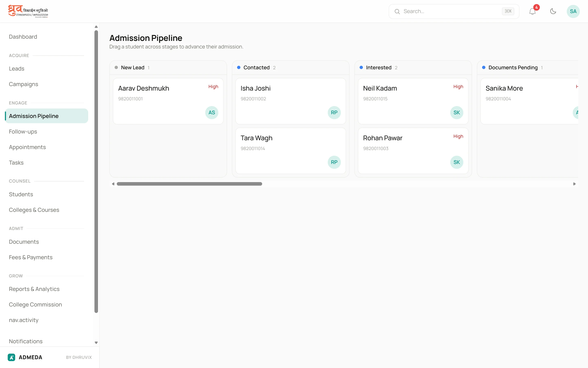Click the sidebar vertical scrollbar thumb

(x=96, y=171)
